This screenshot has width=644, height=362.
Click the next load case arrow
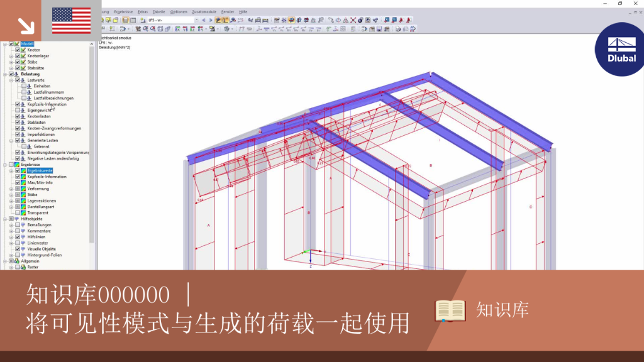[211, 20]
